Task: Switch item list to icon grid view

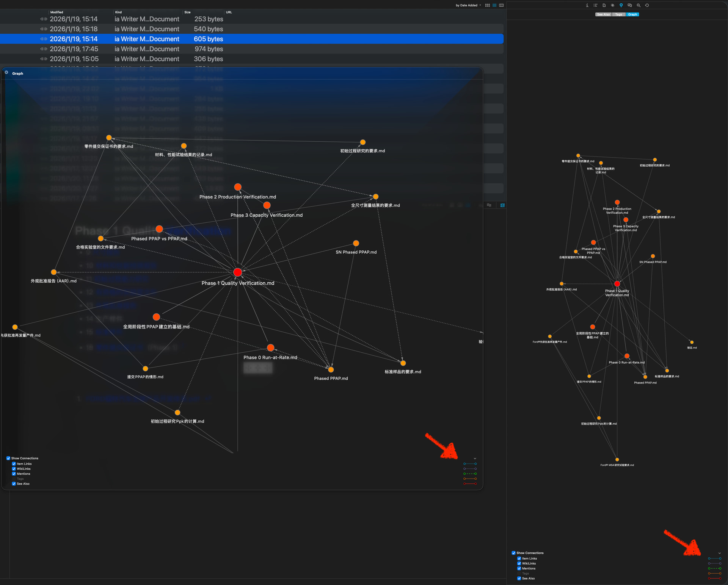Action: (488, 5)
